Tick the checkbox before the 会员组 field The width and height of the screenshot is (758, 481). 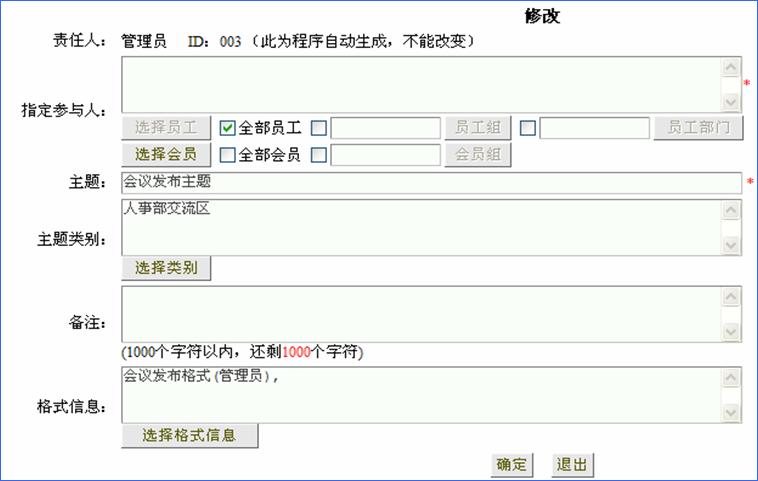tap(318, 155)
